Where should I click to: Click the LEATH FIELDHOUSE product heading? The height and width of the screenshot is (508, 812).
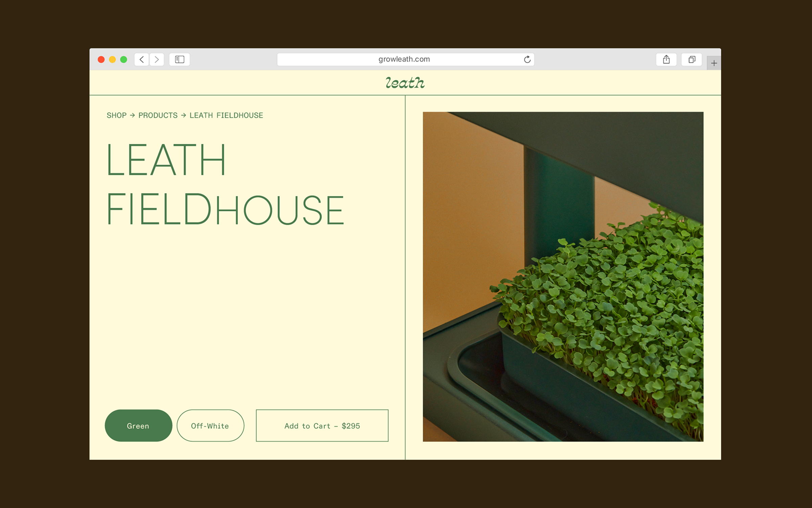(x=225, y=185)
